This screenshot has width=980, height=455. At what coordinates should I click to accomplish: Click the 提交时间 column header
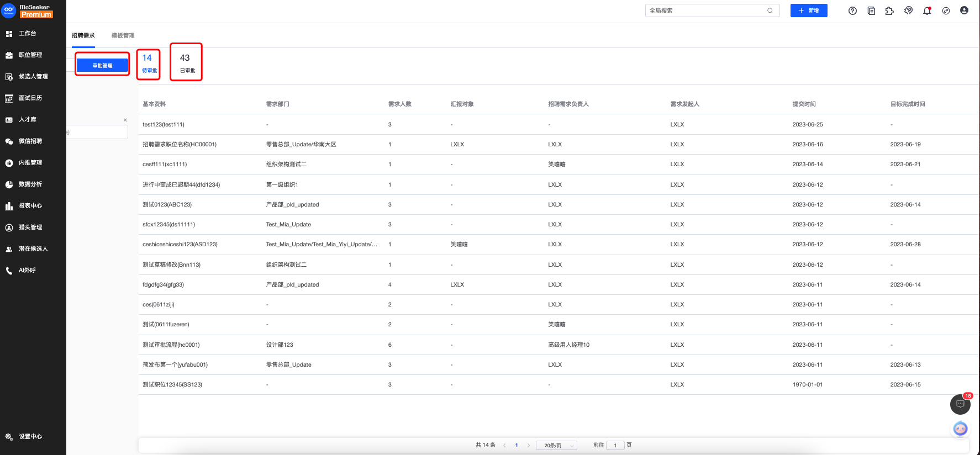[x=804, y=104]
